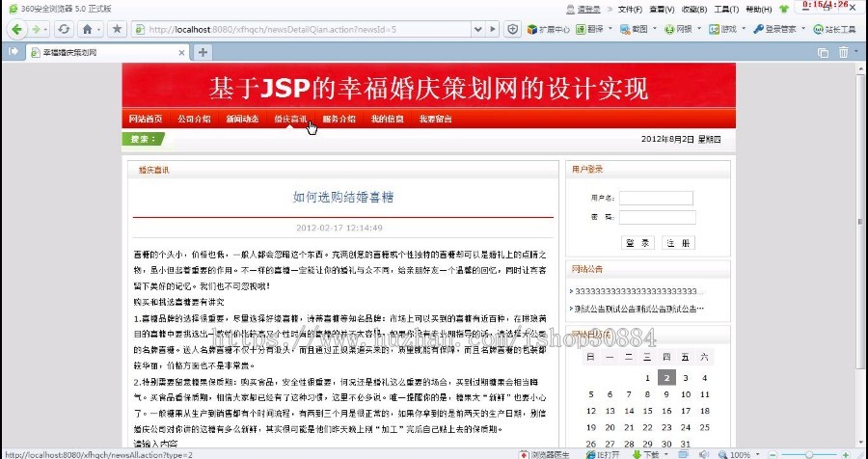Open dropdown arrow next to home icon

click(x=99, y=29)
